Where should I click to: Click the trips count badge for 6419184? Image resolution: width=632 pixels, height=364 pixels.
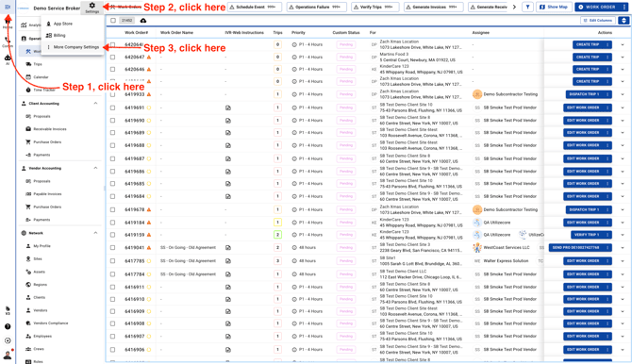[x=277, y=223]
